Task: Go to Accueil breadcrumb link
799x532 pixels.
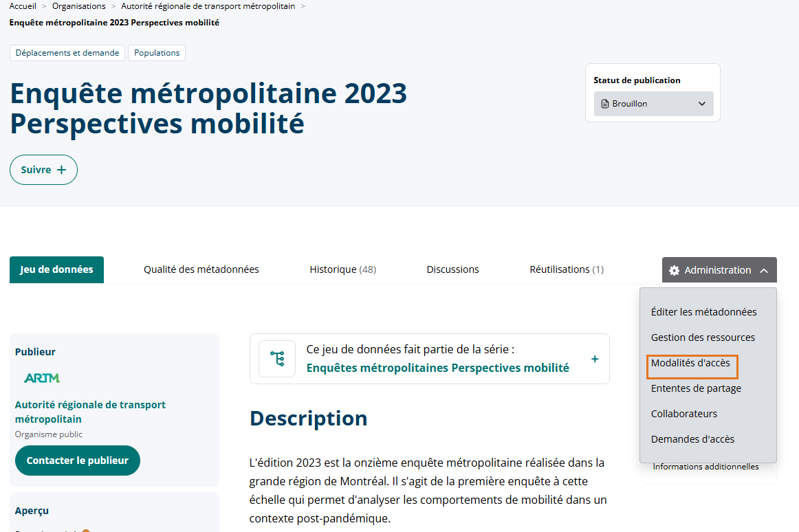Action: point(23,6)
